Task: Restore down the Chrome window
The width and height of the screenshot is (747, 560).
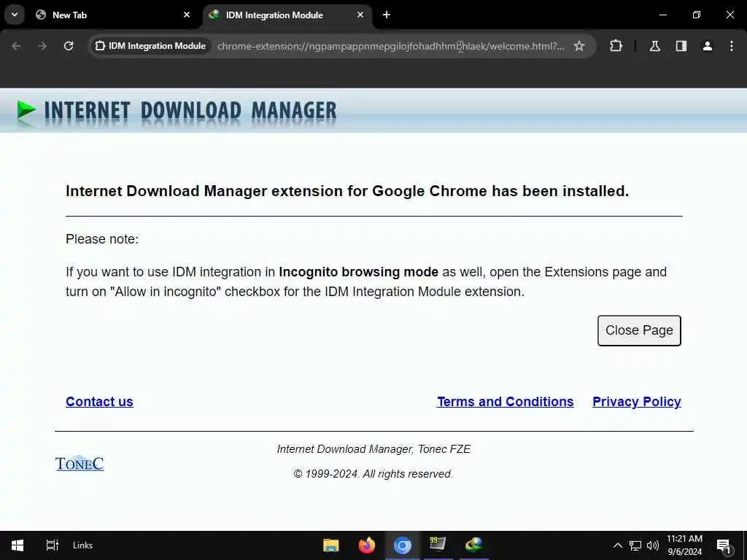Action: (697, 15)
